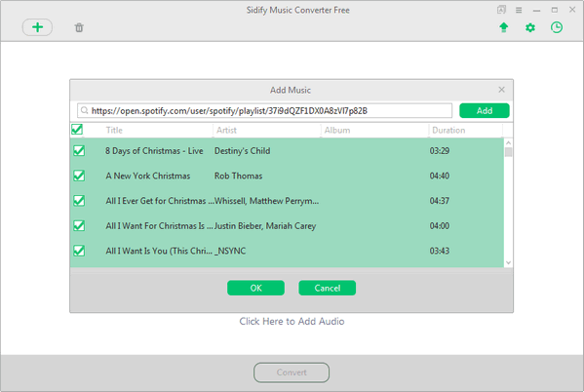
Task: Sort by Title column header
Action: point(114,130)
